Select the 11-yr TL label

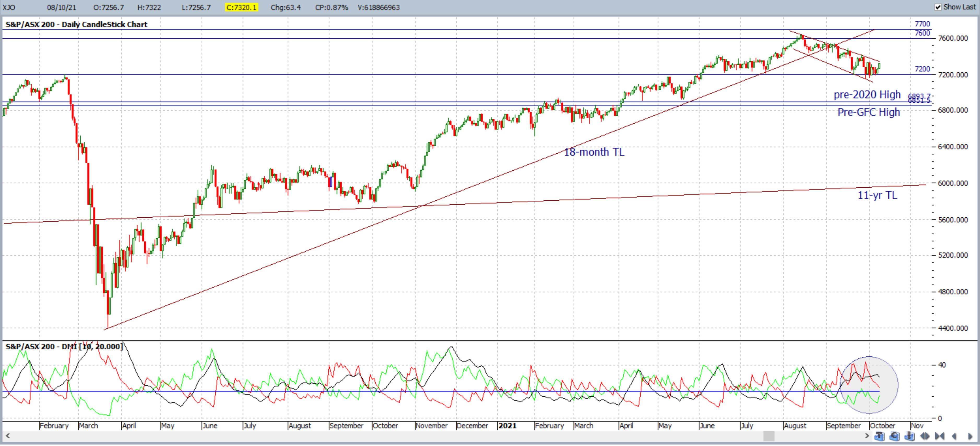(x=877, y=195)
